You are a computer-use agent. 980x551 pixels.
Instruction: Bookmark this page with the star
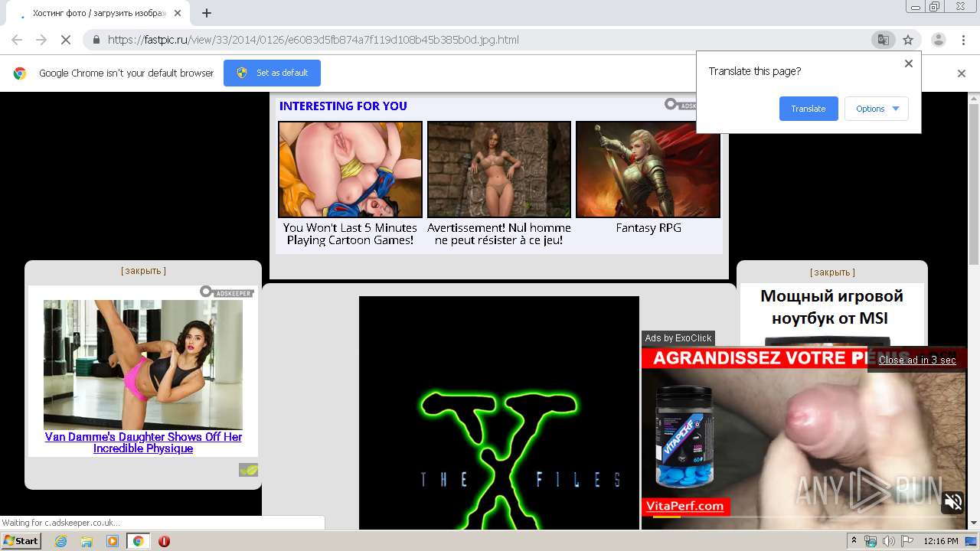(908, 40)
